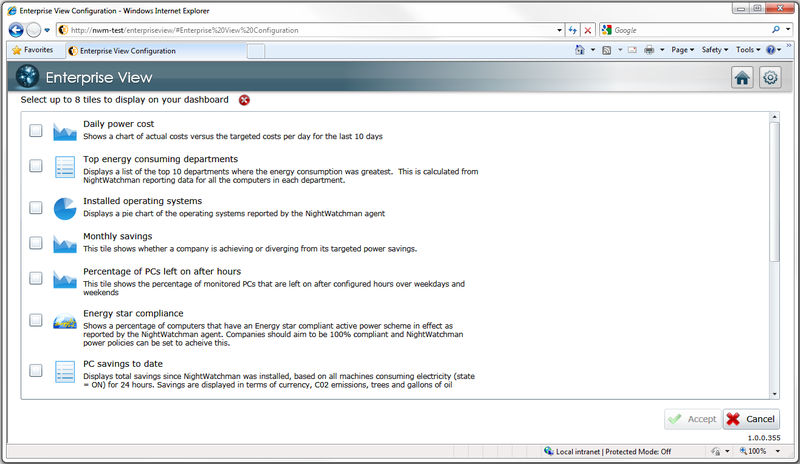This screenshot has height=464, width=800.
Task: Click the IE print toolbar icon
Action: (649, 50)
